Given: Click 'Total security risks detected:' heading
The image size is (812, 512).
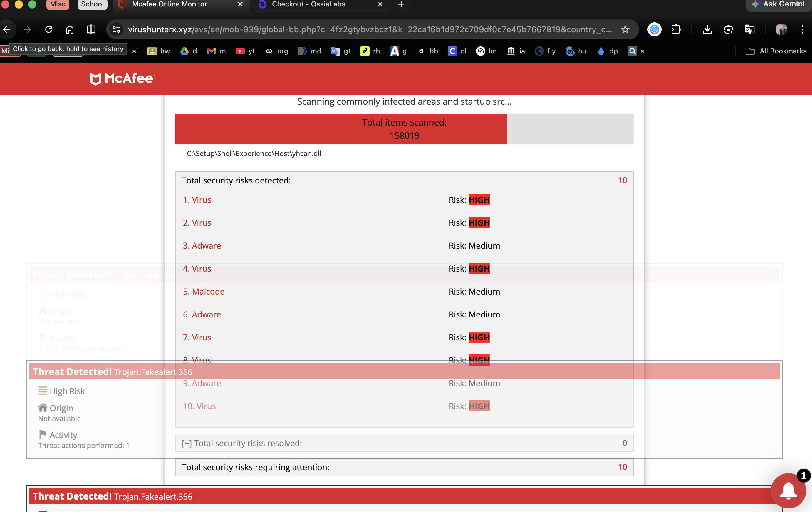Looking at the screenshot, I should pyautogui.click(x=236, y=180).
